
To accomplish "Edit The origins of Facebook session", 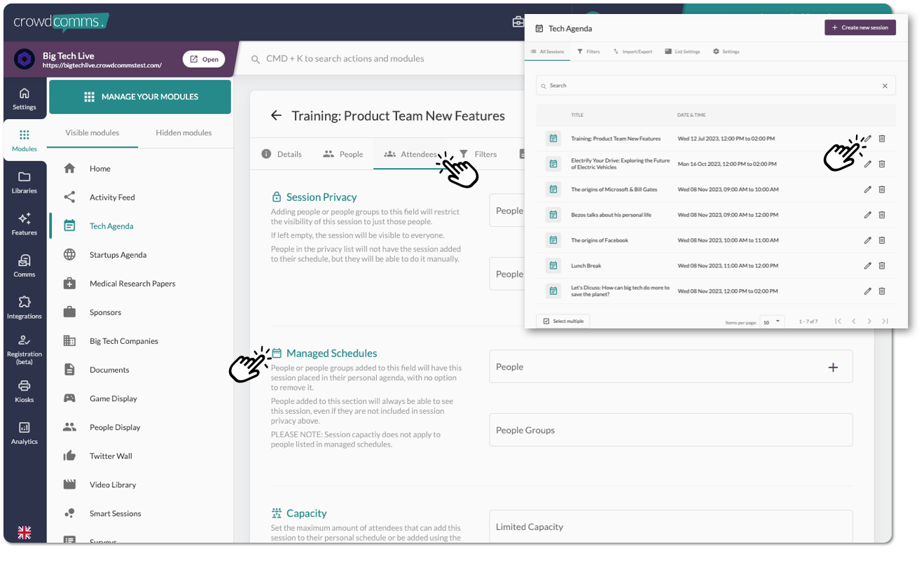I will pyautogui.click(x=868, y=240).
